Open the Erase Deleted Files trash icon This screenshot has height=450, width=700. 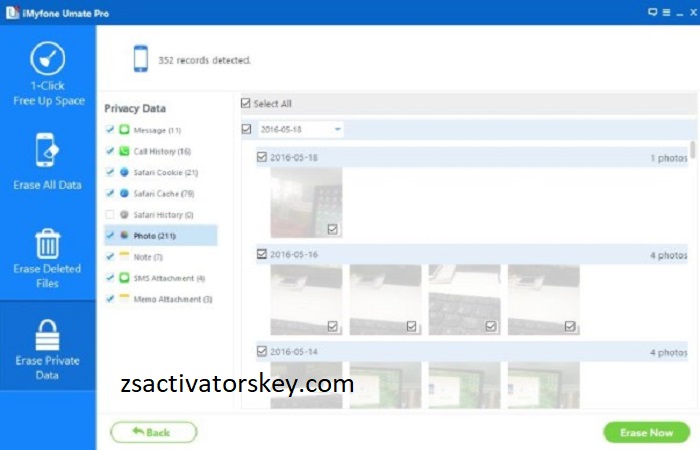pyautogui.click(x=48, y=244)
